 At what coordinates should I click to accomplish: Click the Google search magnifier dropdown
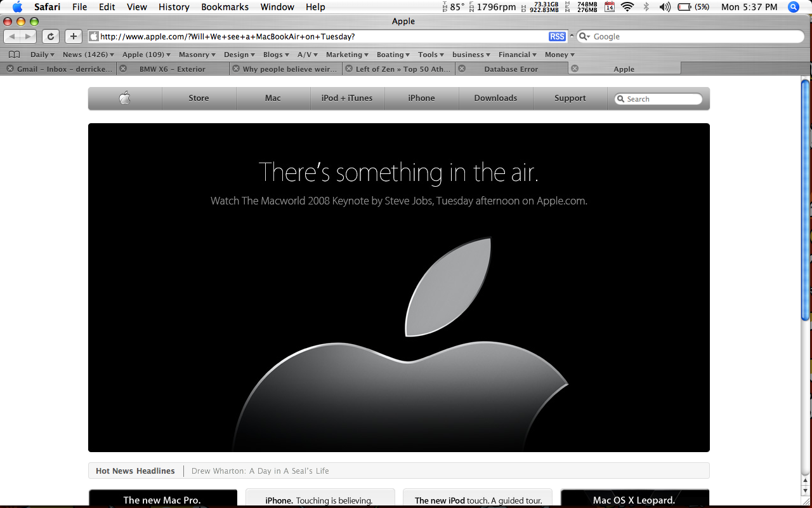pos(584,37)
